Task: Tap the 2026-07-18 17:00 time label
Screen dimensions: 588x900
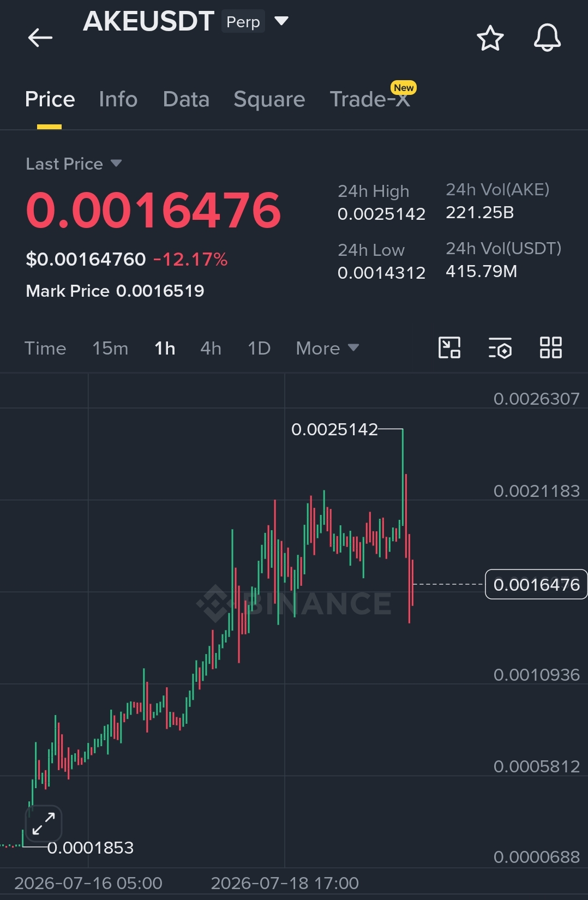Action: (285, 883)
